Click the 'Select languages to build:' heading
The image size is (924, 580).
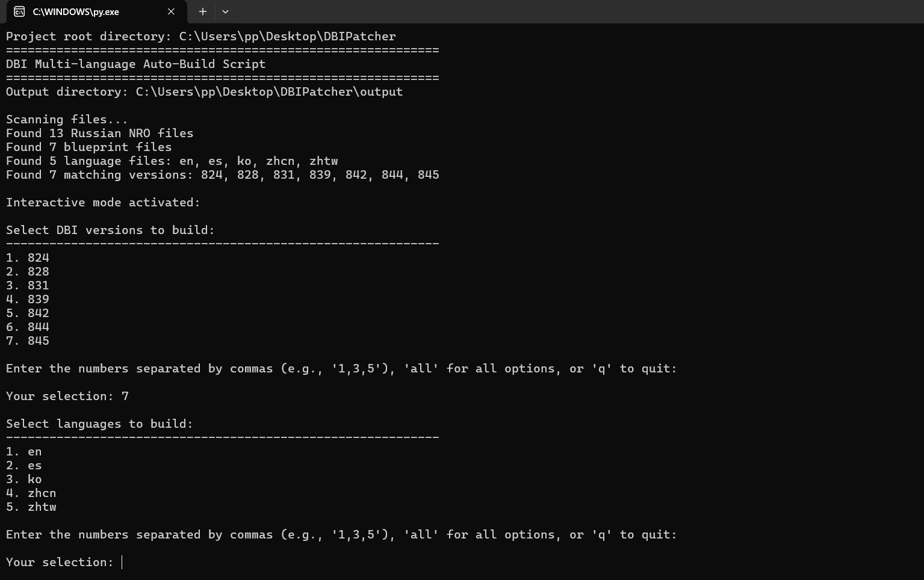pyautogui.click(x=99, y=424)
